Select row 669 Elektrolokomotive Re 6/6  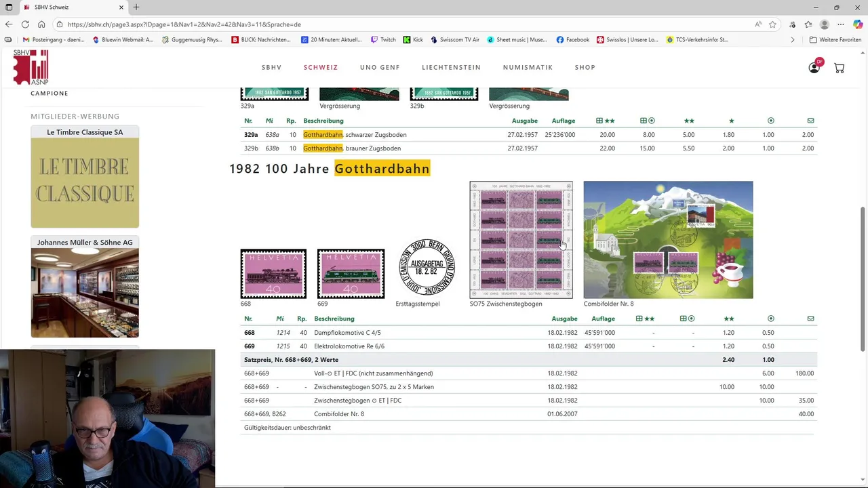point(529,346)
